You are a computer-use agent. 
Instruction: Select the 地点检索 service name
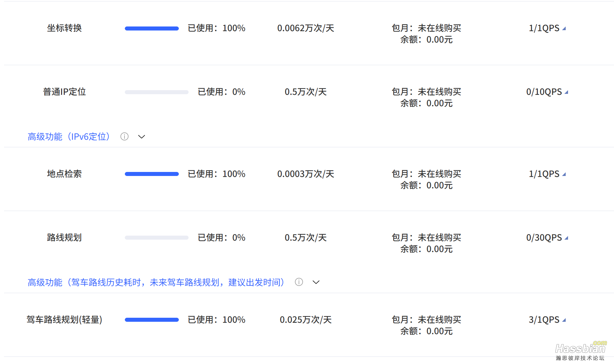click(x=64, y=174)
